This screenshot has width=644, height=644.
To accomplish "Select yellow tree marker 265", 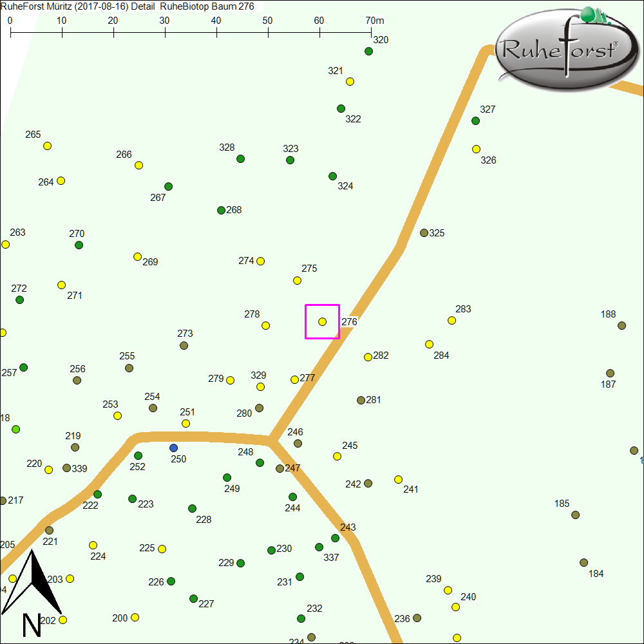I will [x=47, y=146].
